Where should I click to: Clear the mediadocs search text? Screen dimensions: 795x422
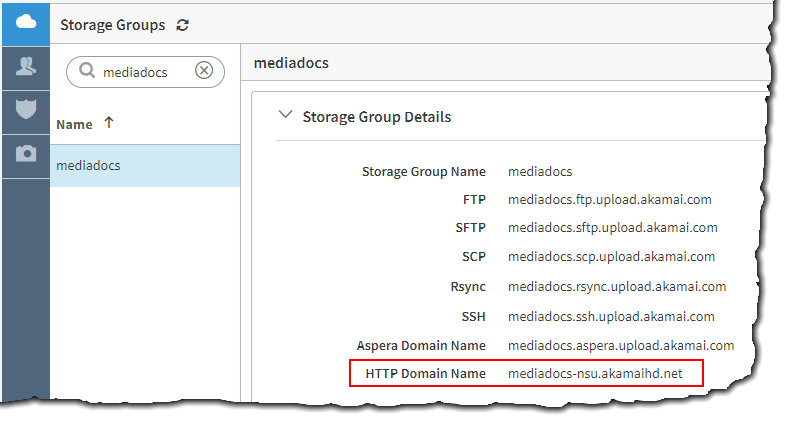pos(204,71)
